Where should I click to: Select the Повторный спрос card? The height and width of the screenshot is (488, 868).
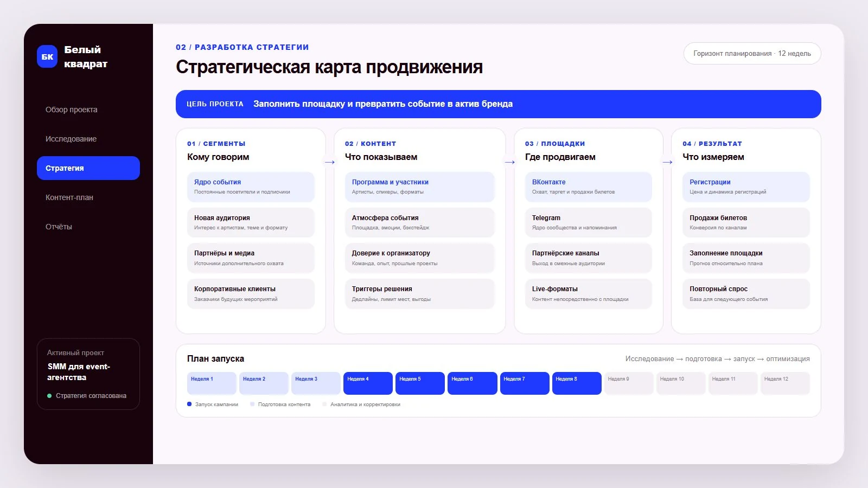click(746, 294)
